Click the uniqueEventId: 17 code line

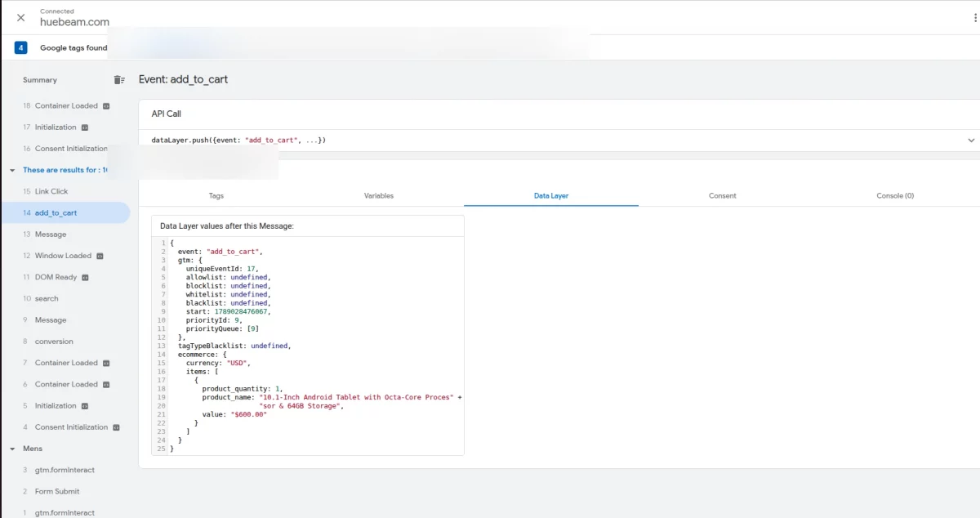(222, 269)
